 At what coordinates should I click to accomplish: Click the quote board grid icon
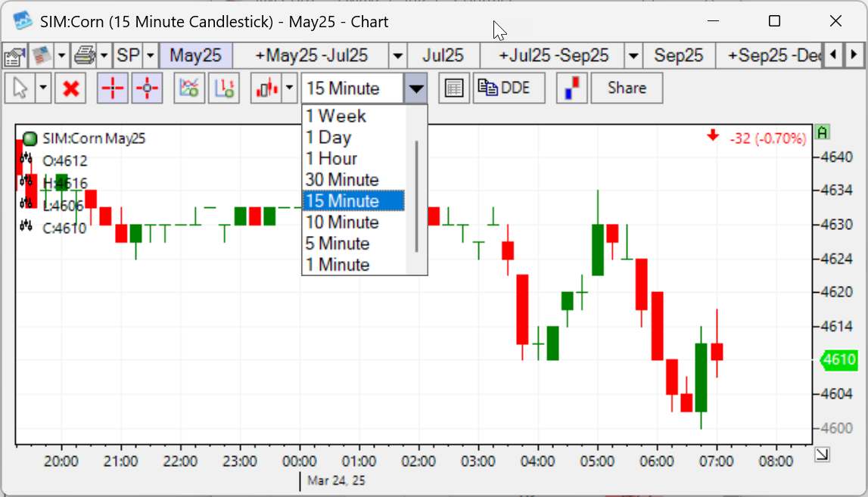point(453,88)
